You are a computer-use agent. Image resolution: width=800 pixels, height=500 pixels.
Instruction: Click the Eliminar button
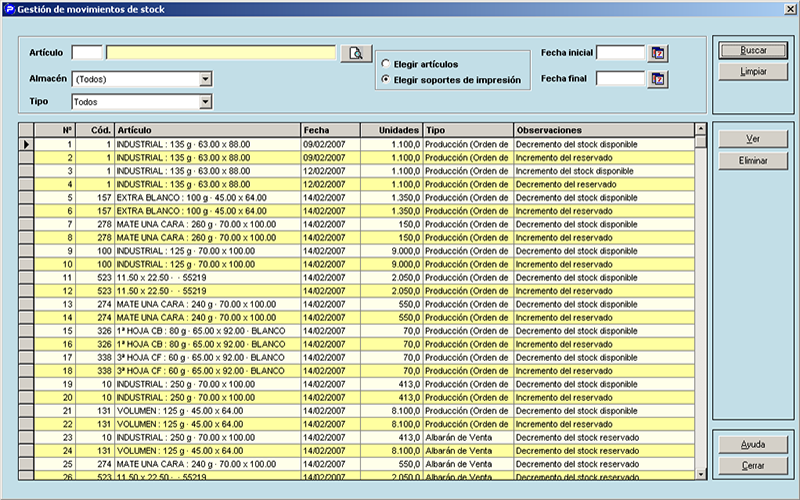tap(753, 160)
